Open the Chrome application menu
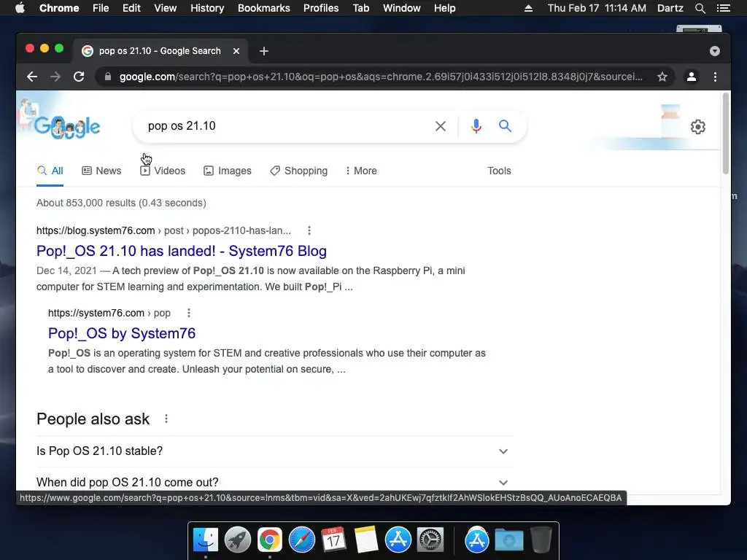This screenshot has width=747, height=560. click(x=59, y=8)
